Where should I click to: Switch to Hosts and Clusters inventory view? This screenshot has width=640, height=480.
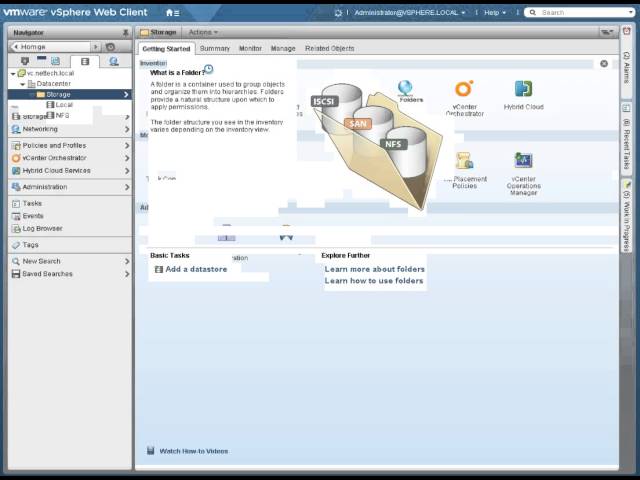(x=25, y=61)
